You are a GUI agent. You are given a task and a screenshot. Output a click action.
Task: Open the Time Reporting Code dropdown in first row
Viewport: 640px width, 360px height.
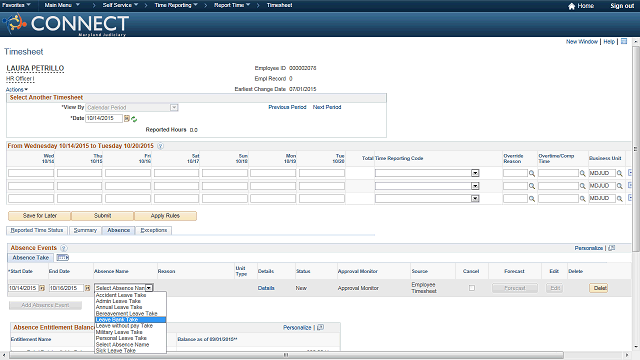tap(475, 173)
